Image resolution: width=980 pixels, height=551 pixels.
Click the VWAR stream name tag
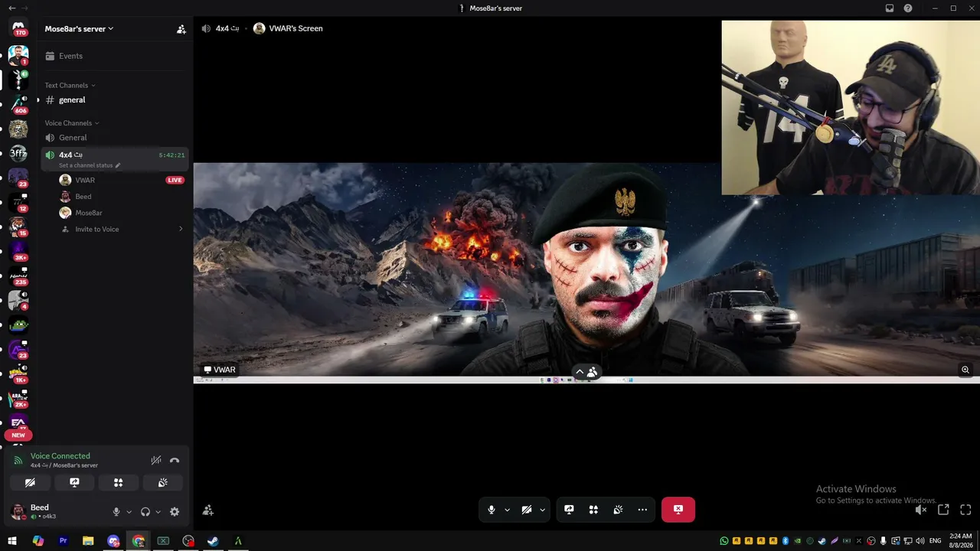coord(220,370)
